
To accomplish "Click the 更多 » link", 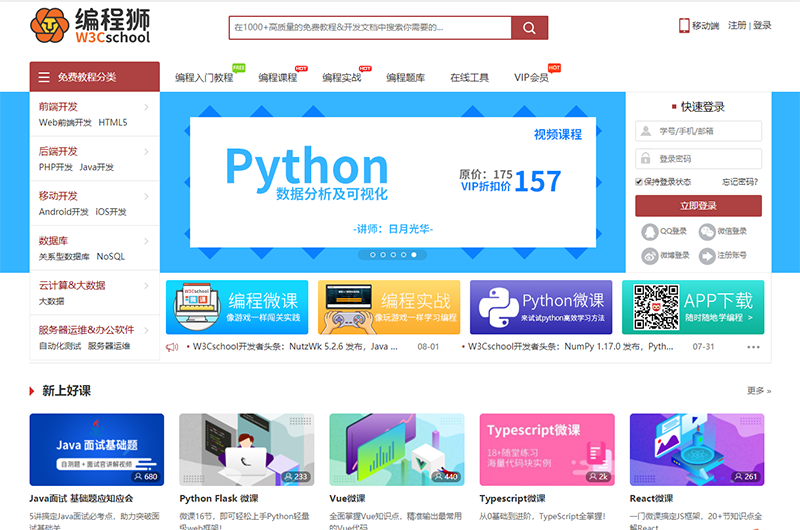I will tap(759, 391).
